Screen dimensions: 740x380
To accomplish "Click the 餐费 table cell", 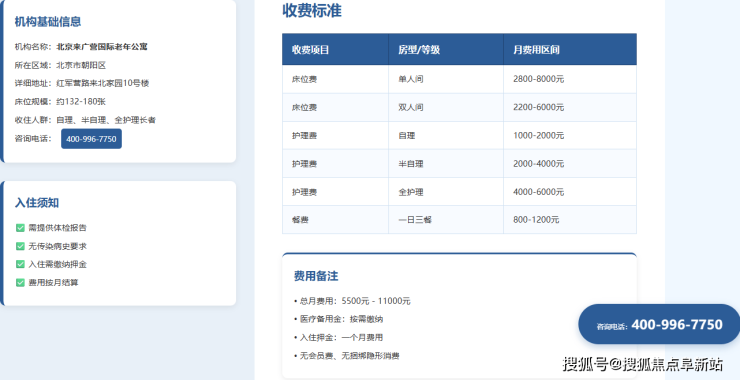I will (x=335, y=220).
